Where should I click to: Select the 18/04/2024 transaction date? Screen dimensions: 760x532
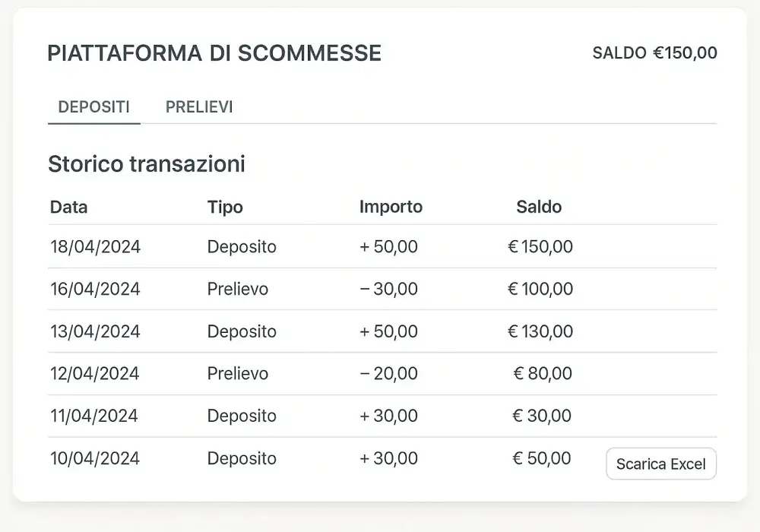(x=95, y=247)
